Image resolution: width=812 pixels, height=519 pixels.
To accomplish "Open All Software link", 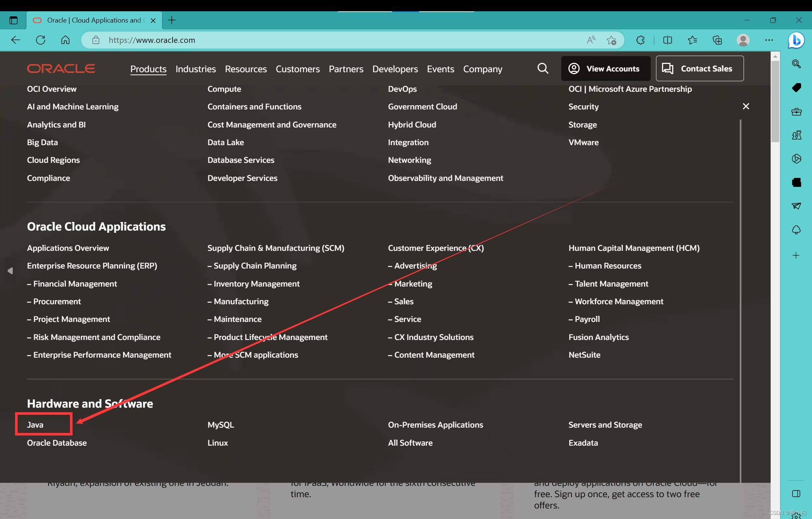I will [410, 443].
